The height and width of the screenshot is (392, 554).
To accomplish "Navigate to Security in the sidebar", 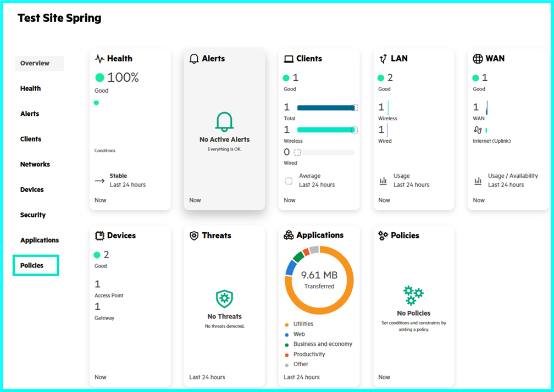I will click(x=33, y=215).
